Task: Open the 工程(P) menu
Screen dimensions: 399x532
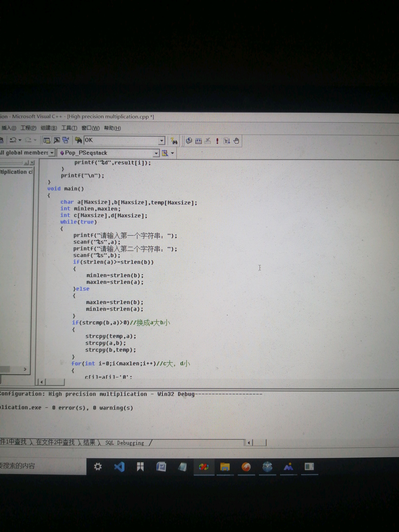Action: [28, 128]
